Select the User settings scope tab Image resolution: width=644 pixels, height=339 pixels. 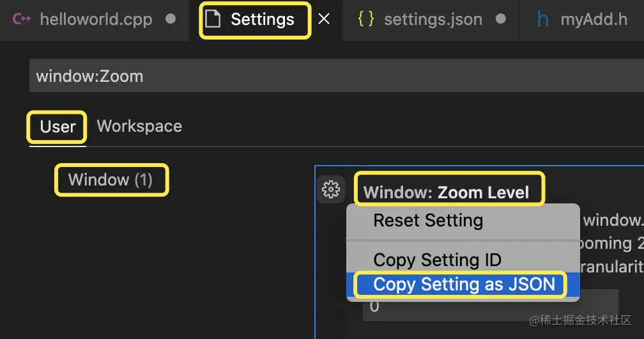click(x=57, y=127)
